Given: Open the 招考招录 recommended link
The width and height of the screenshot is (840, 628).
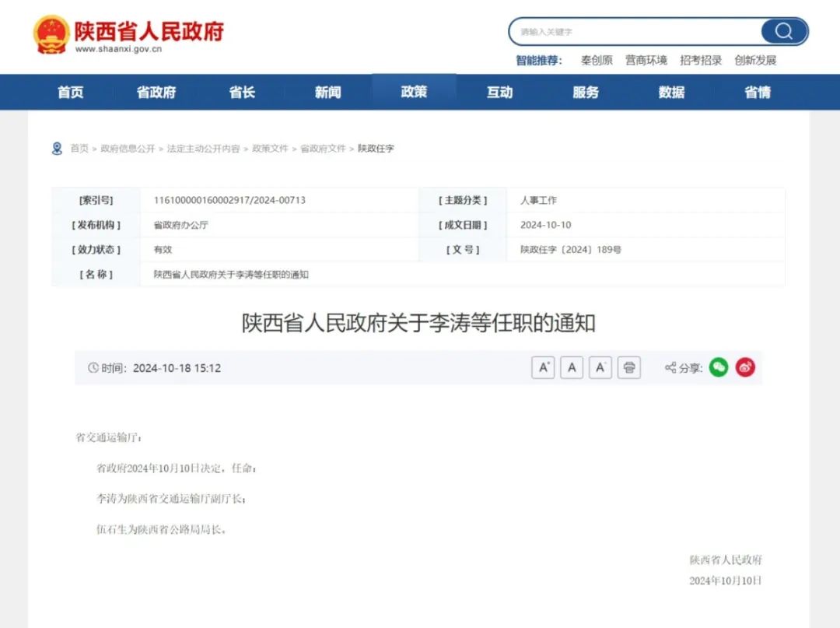Looking at the screenshot, I should (x=701, y=61).
